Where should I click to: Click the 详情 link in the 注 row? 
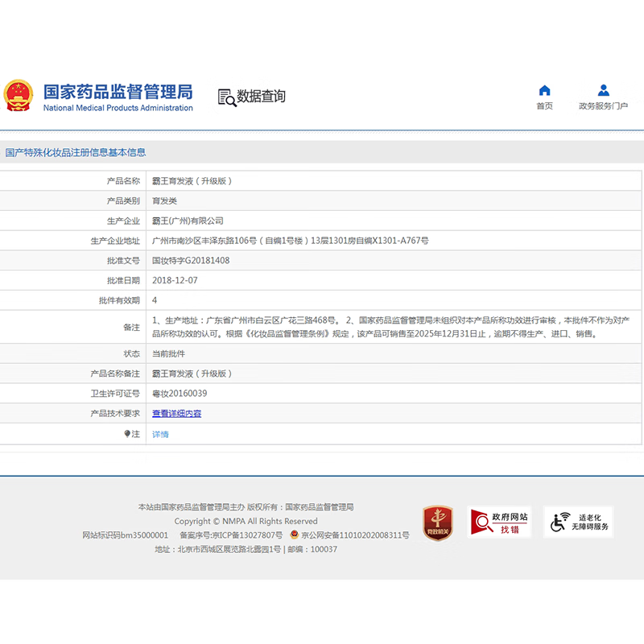click(x=160, y=435)
